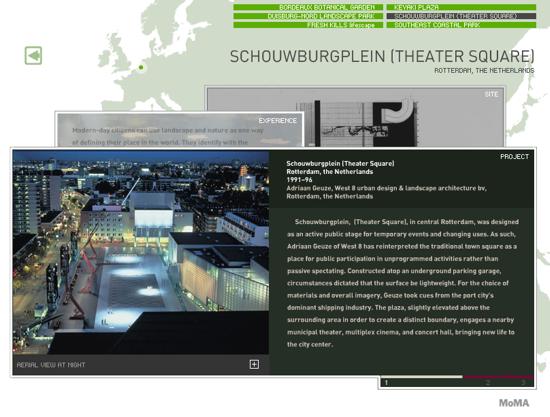
Task: Click the Experience panel text paragraph
Action: (168, 136)
